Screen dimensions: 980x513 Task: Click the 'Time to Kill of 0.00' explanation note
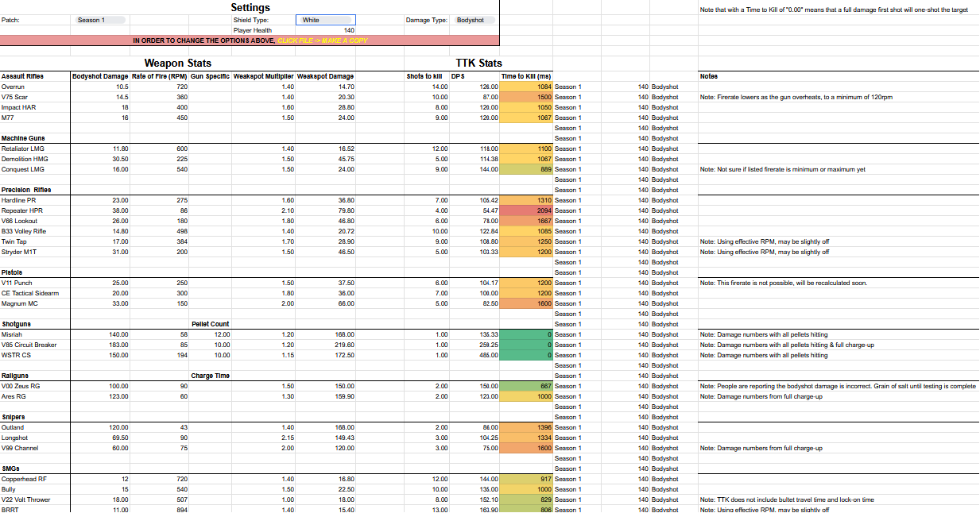point(834,10)
